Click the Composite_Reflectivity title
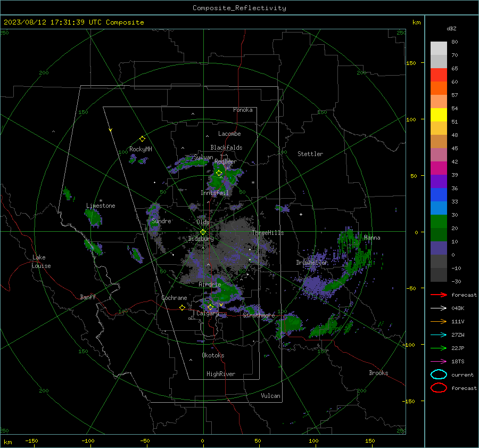This screenshot has height=448, width=479. [x=239, y=8]
